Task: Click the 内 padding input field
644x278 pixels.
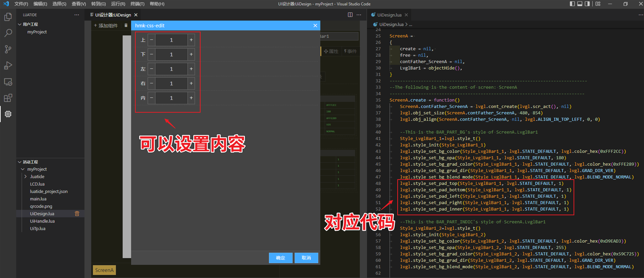Action: point(171,98)
